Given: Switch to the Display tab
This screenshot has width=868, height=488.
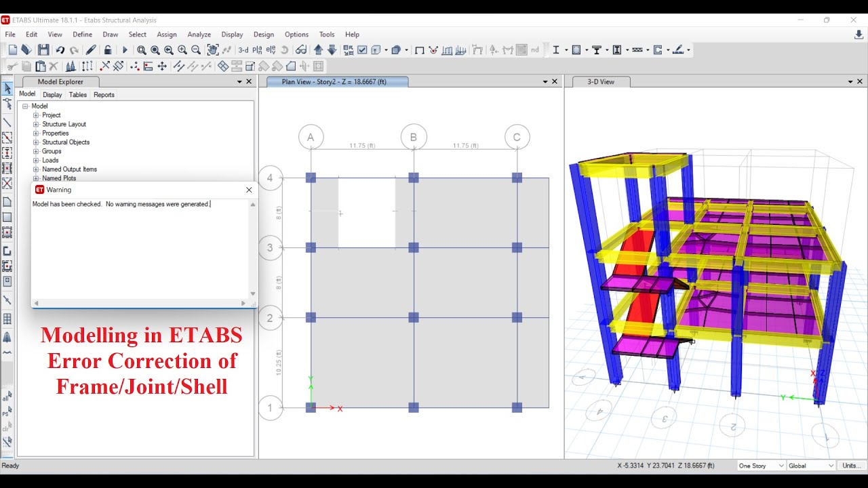Looking at the screenshot, I should pyautogui.click(x=52, y=95).
